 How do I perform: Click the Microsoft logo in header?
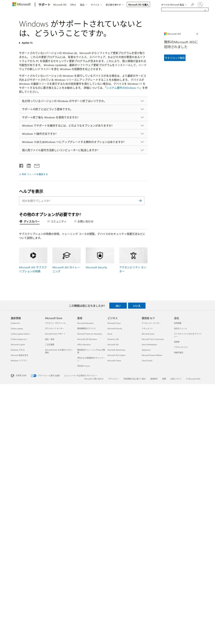tap(22, 5)
